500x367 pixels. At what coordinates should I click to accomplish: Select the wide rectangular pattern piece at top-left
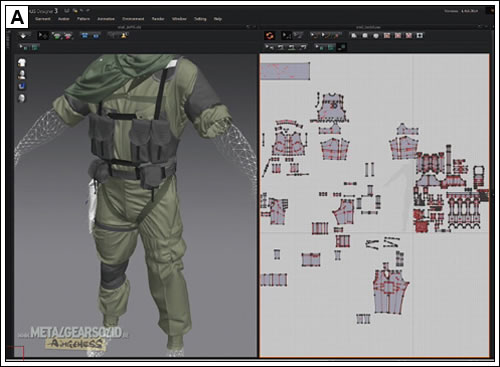(285, 71)
